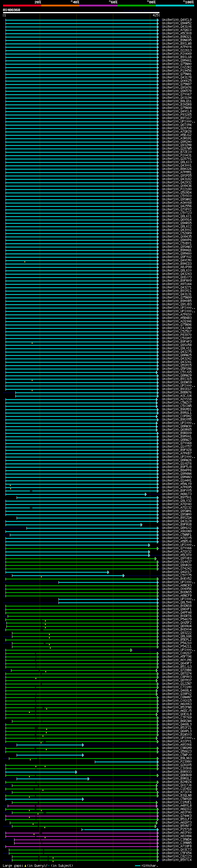Choose hit label UniRef100_A3CJU4
The width and height of the screenshot is (197, 868).
pos(176,396)
